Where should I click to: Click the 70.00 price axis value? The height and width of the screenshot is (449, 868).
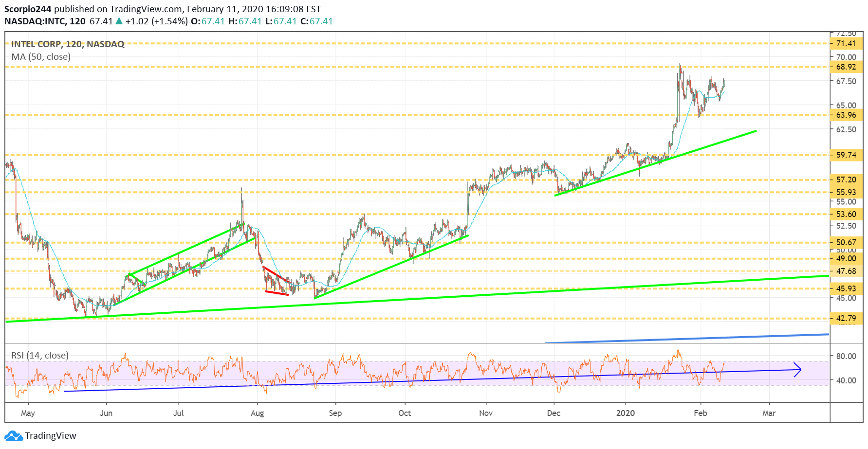point(846,57)
